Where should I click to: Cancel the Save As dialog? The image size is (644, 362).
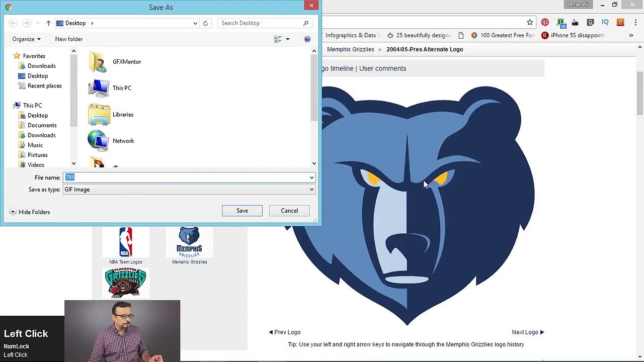(x=289, y=211)
